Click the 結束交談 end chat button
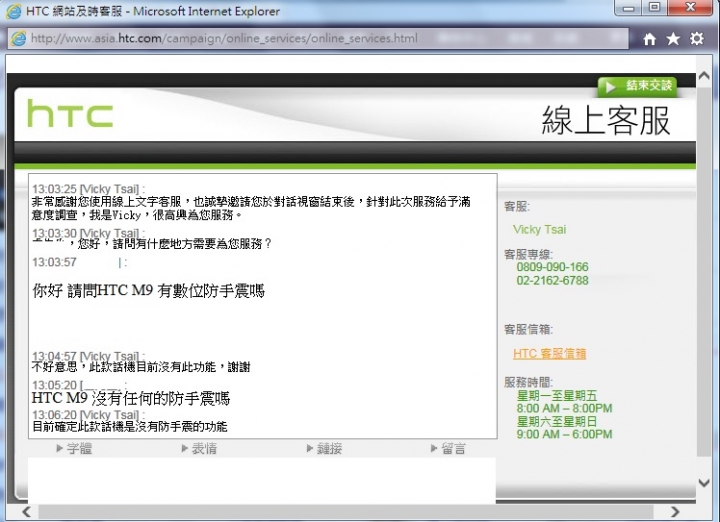The width and height of the screenshot is (720, 522). (637, 86)
